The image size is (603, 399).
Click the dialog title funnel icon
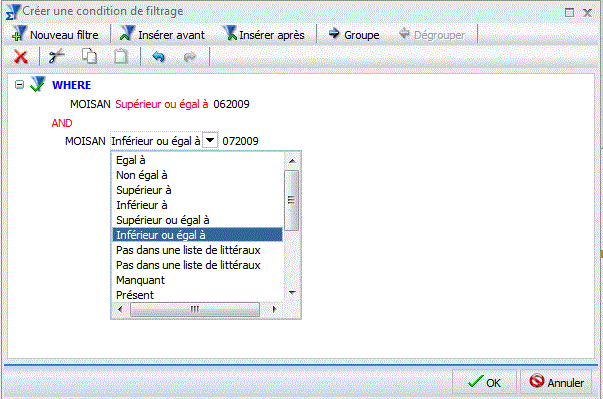(x=13, y=12)
